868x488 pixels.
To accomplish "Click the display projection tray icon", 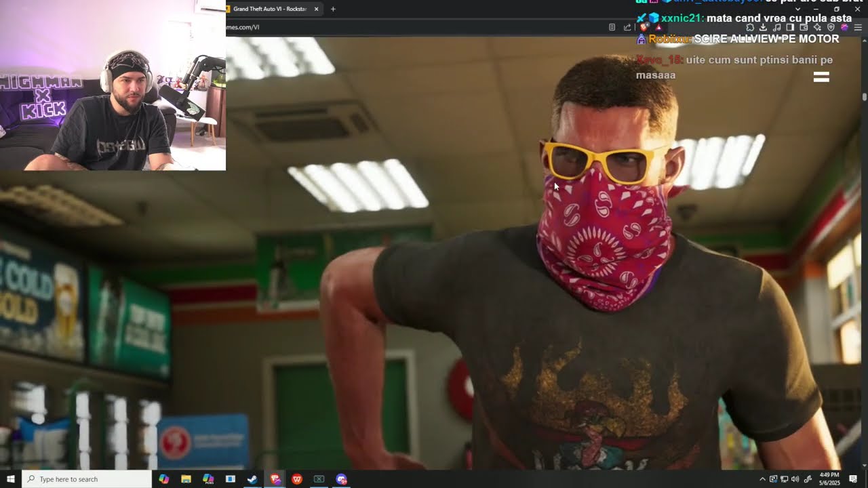I will coord(774,479).
